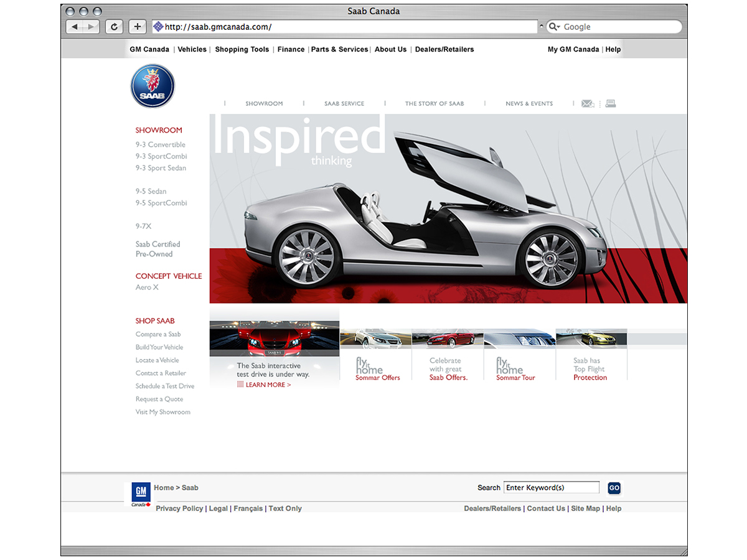This screenshot has height=560, width=747.
Task: Open the Legal link
Action: click(218, 509)
